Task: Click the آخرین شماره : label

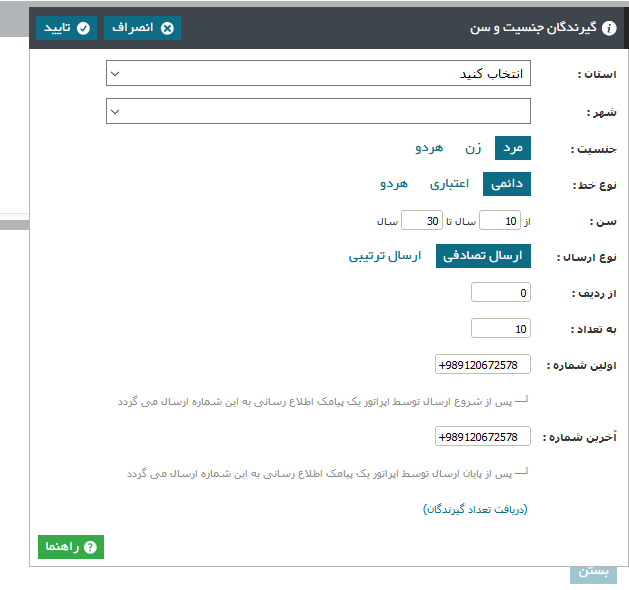Action: pyautogui.click(x=579, y=437)
